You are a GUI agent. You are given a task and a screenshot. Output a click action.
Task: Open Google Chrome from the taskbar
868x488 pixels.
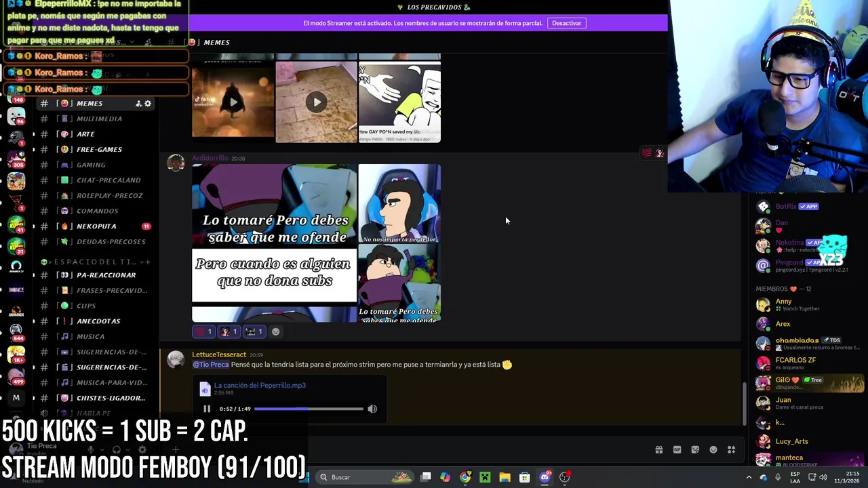[465, 477]
